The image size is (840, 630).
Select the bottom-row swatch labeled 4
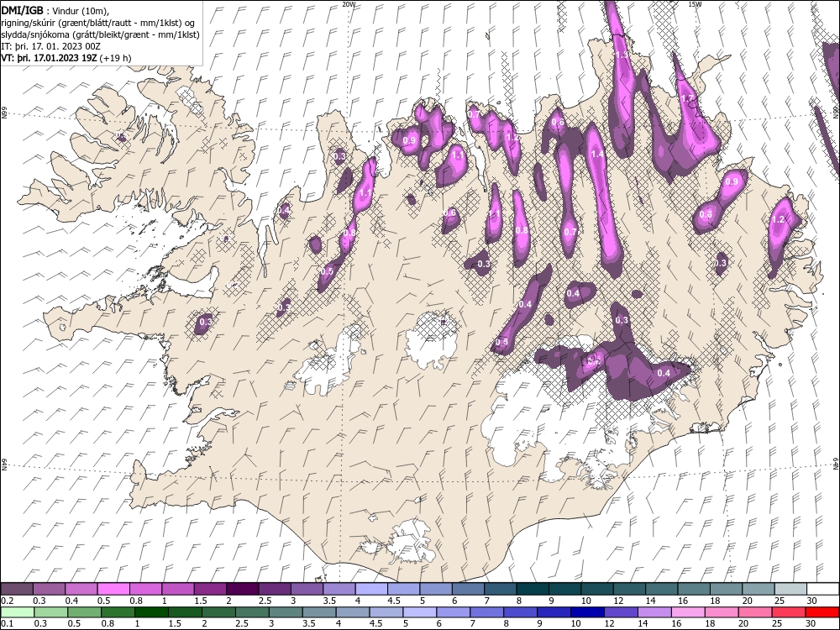pos(353,612)
